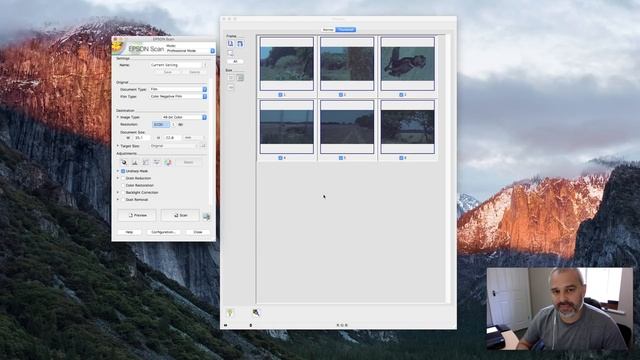Enable the Dust Removal checkbox

[123, 200]
